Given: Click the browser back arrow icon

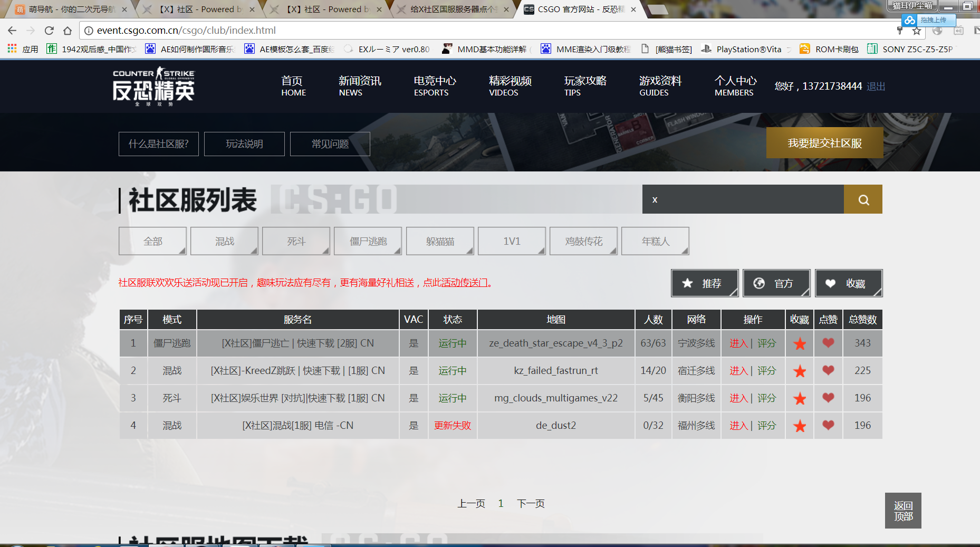Looking at the screenshot, I should [12, 31].
